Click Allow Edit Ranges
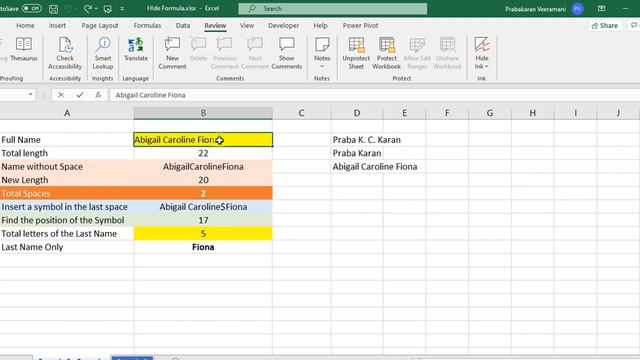Image resolution: width=640 pixels, height=360 pixels. click(417, 53)
